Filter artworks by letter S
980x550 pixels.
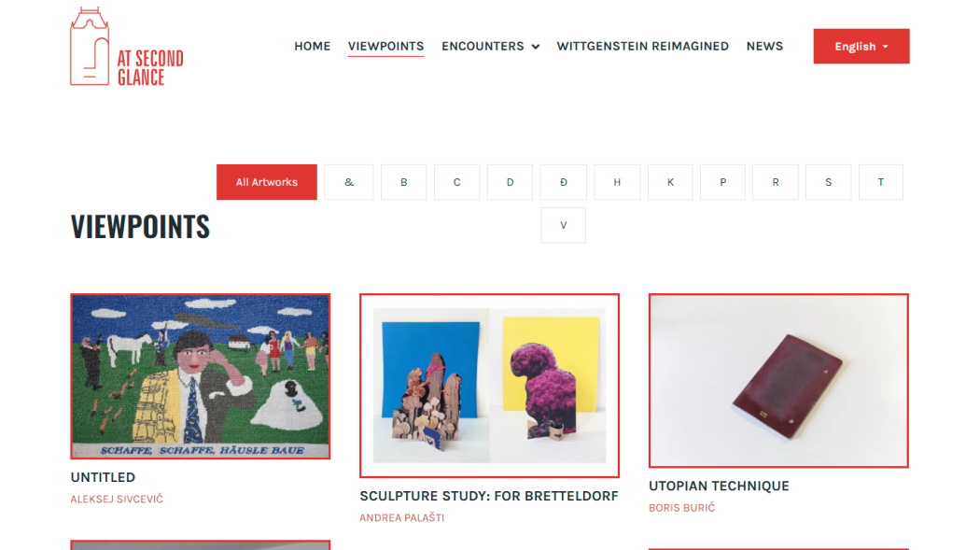click(828, 182)
